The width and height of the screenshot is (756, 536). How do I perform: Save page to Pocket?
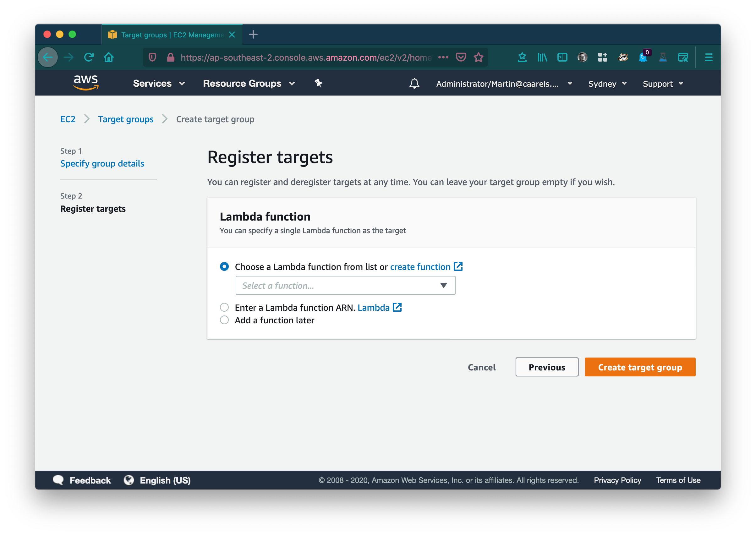461,57
